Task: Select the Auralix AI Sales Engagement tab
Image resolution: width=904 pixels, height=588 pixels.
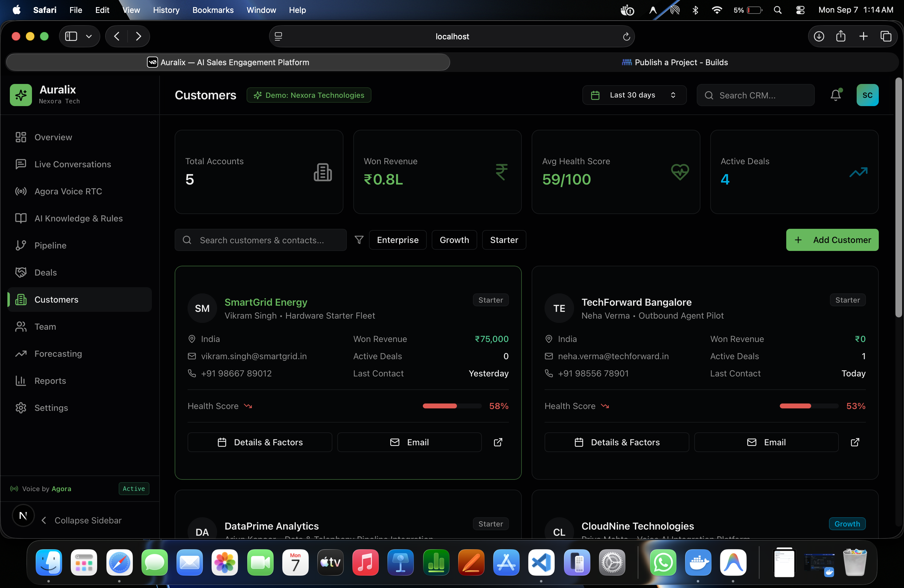Action: tap(228, 62)
